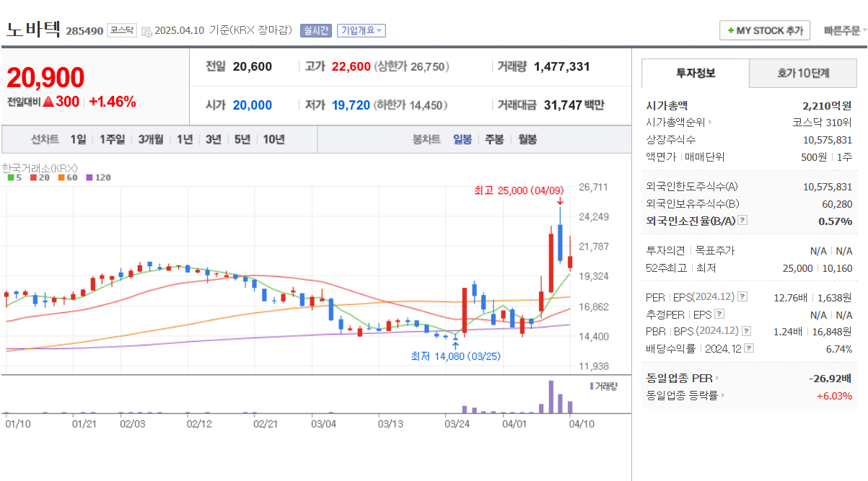Click the plus MY STOCK 추가 button
The height and width of the screenshot is (481, 868).
(765, 31)
